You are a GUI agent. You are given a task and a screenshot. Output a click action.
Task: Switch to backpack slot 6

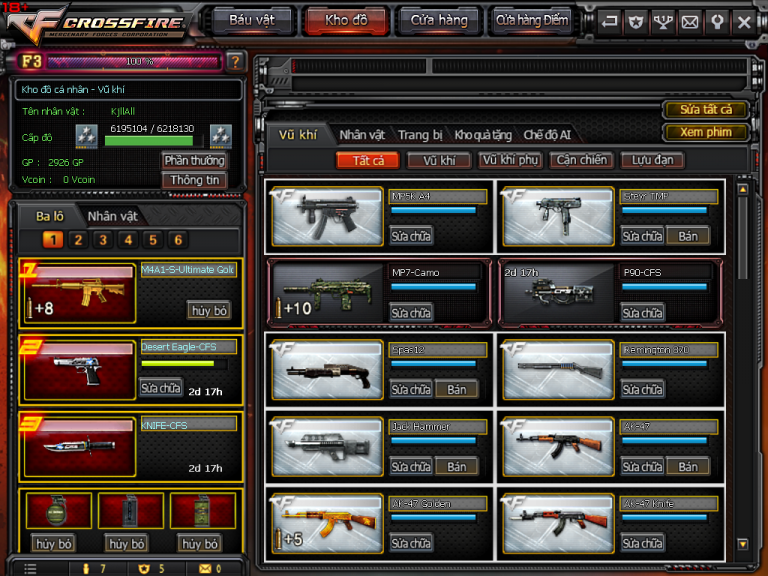pyautogui.click(x=178, y=240)
